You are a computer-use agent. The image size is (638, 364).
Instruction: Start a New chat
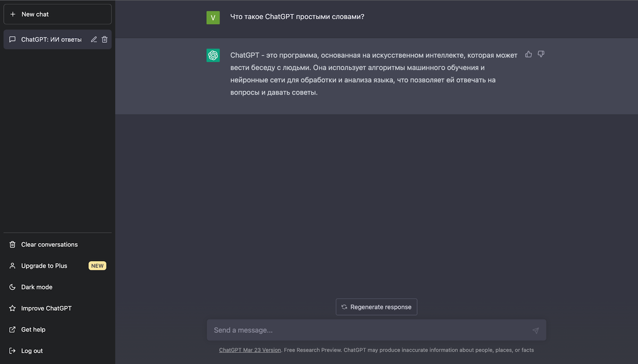[x=57, y=14]
